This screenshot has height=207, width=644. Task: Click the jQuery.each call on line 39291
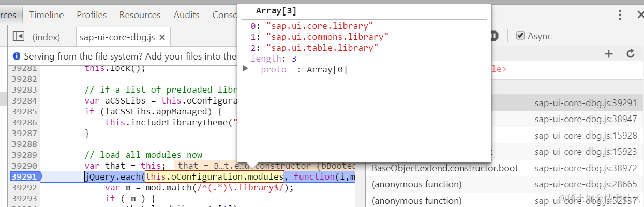[114, 176]
